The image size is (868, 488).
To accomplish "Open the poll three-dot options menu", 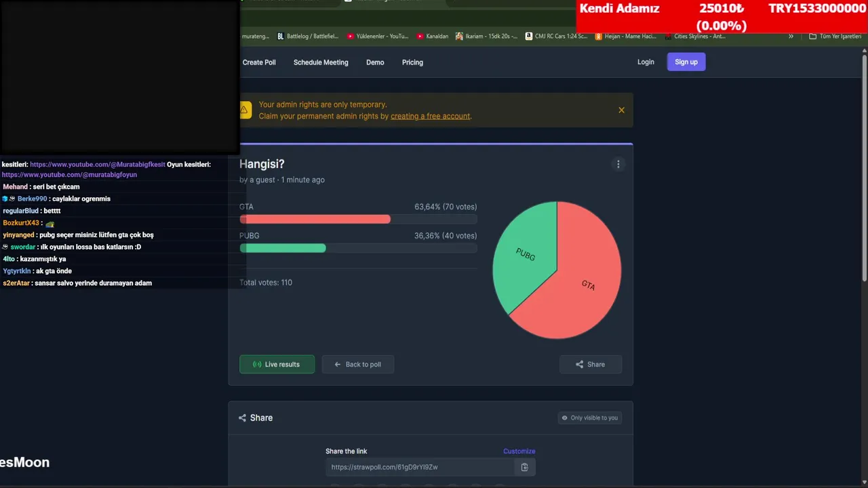I will (618, 164).
